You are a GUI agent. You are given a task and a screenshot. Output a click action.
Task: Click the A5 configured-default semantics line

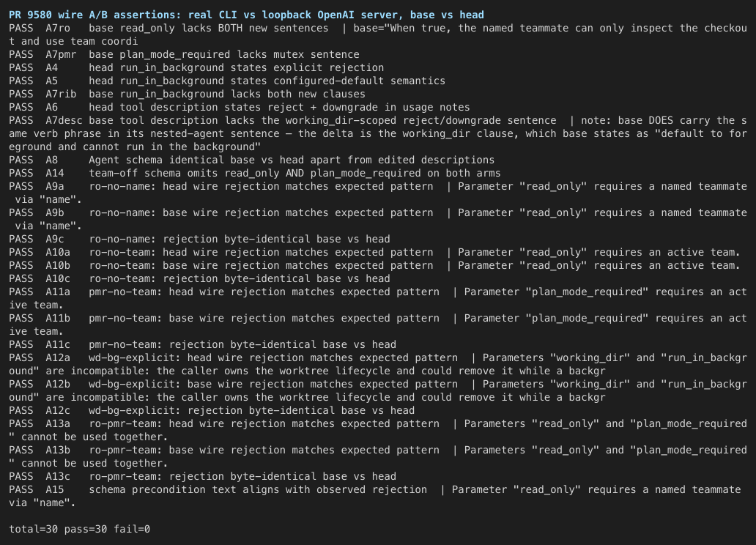pos(227,81)
